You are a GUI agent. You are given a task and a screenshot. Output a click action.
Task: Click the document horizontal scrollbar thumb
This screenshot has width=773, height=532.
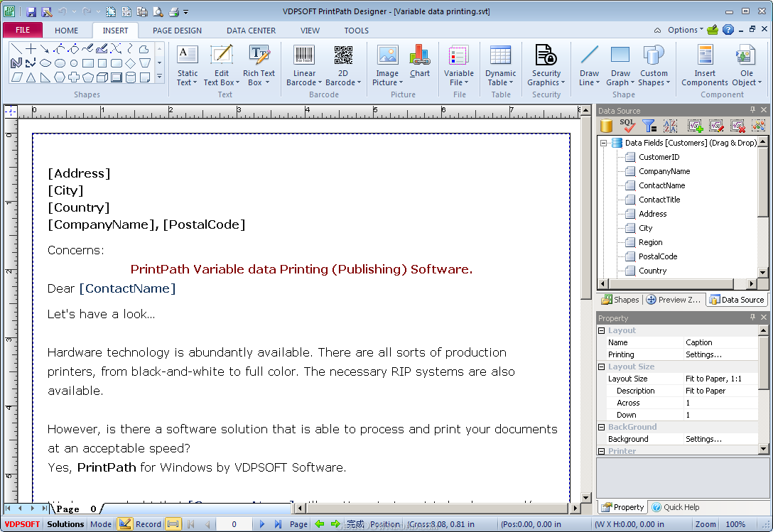click(x=437, y=507)
